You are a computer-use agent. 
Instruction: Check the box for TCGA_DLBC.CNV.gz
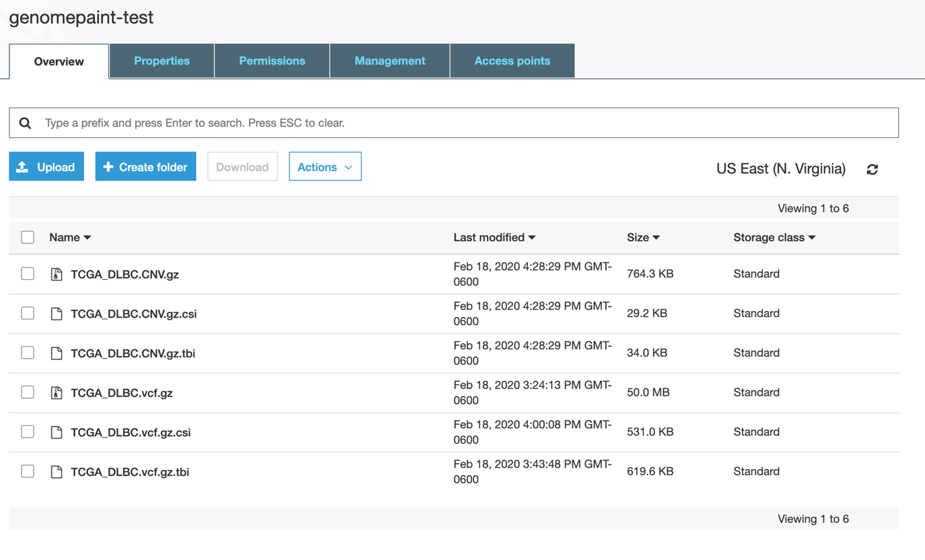pyautogui.click(x=28, y=273)
